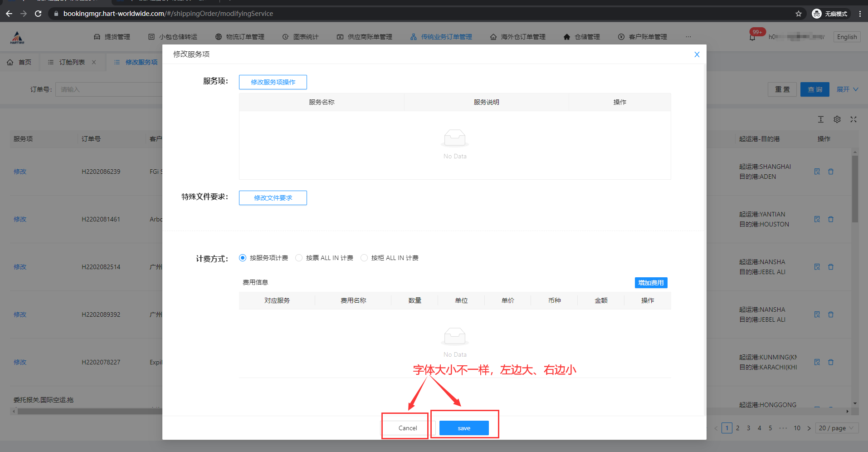Screen dimensions: 868x452
Task: Click the column height density icon
Action: 820,119
